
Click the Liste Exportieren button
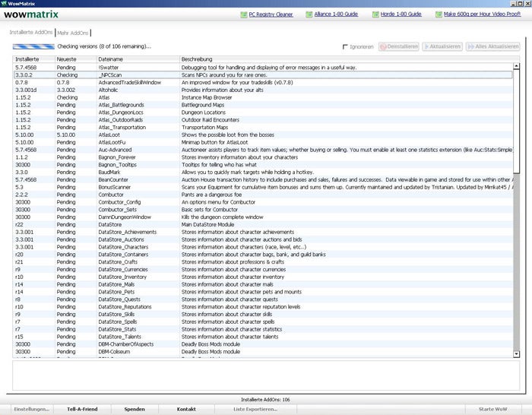(255, 409)
